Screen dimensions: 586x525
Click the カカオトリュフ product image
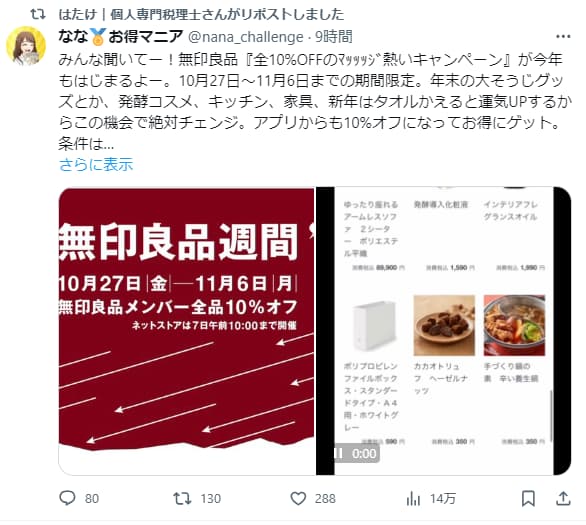(444, 325)
